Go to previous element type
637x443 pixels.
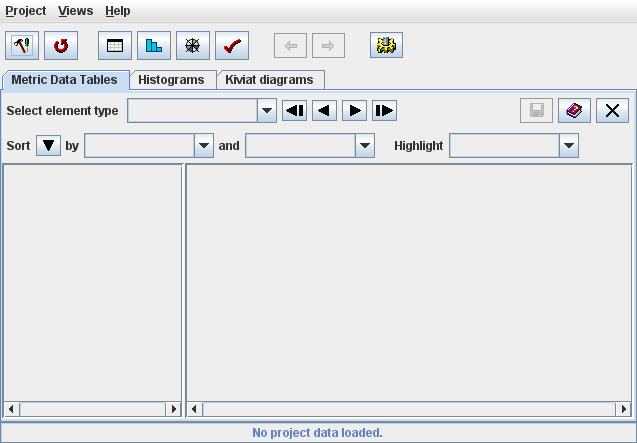(x=324, y=111)
